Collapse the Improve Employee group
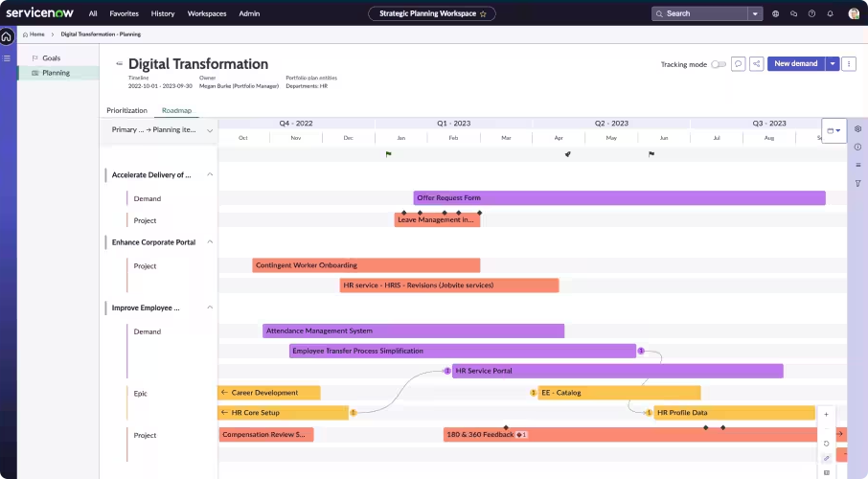Screen dimensions: 868x479 coord(210,308)
